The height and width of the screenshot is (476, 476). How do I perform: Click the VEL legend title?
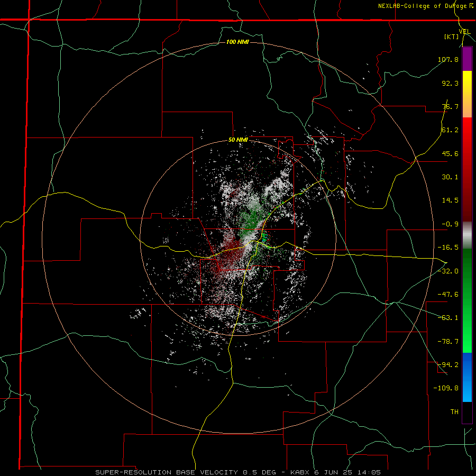coord(465,31)
